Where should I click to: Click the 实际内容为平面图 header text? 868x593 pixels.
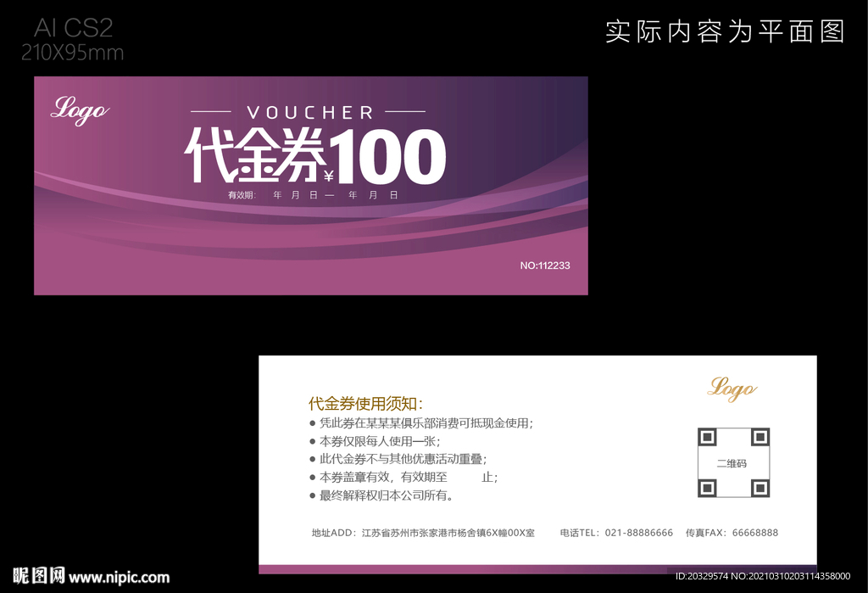726,31
